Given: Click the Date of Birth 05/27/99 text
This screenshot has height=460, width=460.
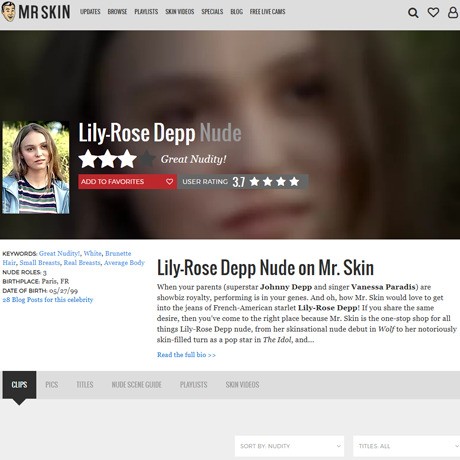Looking at the screenshot, I should point(40,291).
